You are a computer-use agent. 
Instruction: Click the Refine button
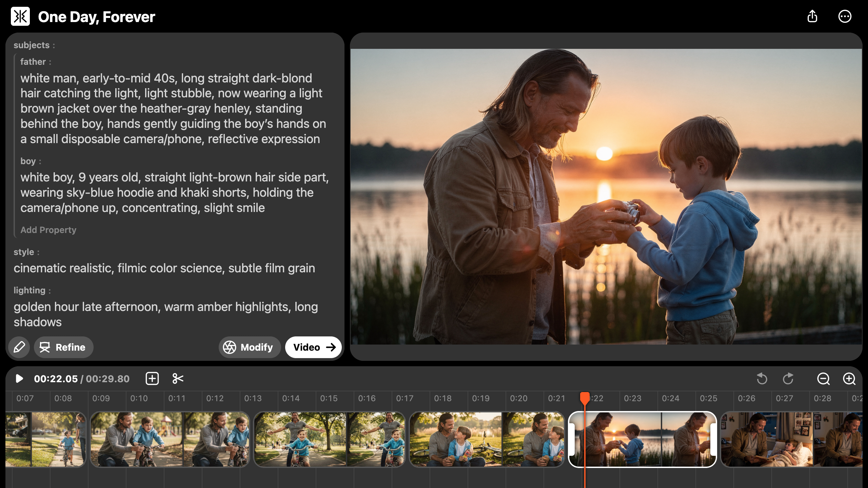[63, 347]
